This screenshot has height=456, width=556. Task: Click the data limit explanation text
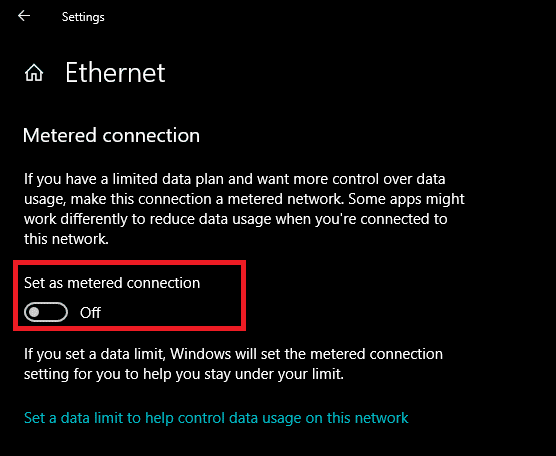(233, 364)
